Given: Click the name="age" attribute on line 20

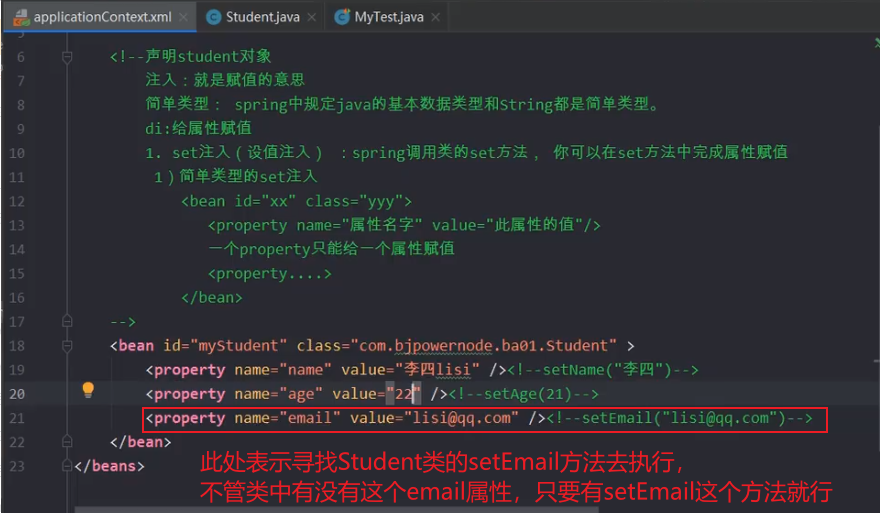Looking at the screenshot, I should click(278, 394).
